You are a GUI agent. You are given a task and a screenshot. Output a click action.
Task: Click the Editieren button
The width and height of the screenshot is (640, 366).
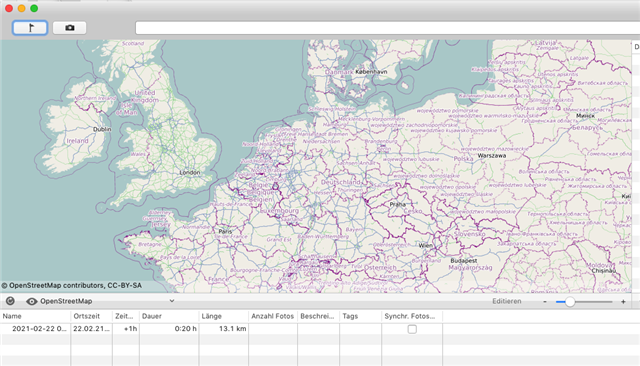click(x=507, y=301)
